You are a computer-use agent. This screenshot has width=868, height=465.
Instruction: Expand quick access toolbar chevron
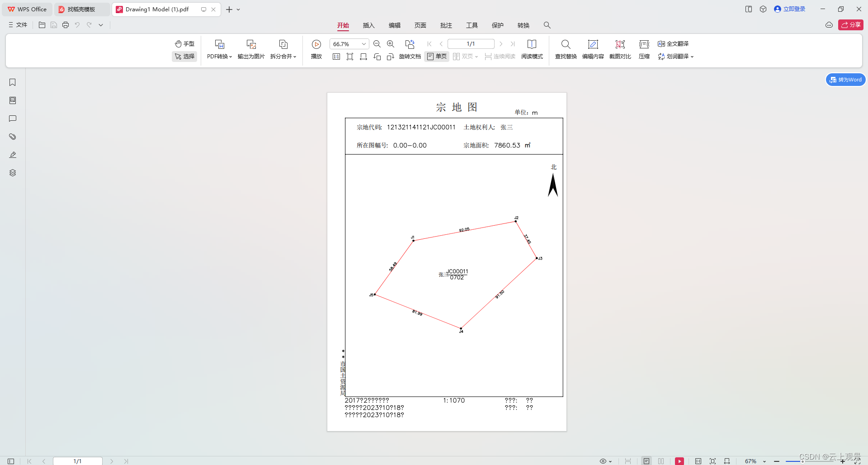pos(101,25)
